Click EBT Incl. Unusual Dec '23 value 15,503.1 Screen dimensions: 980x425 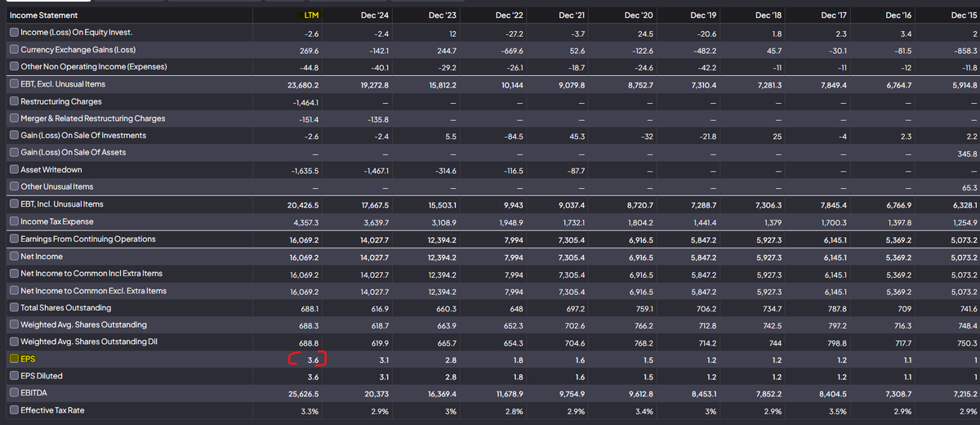[x=442, y=204]
